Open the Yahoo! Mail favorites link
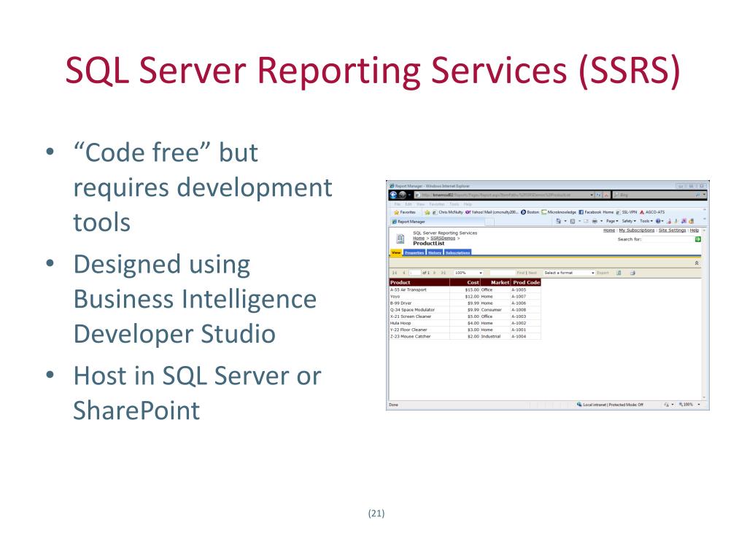The width and height of the screenshot is (747, 560). click(x=492, y=212)
